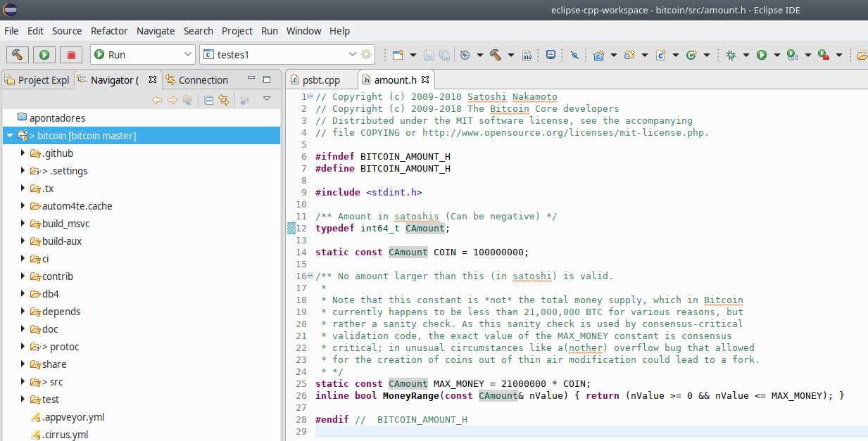The height and width of the screenshot is (441, 868).
Task: Expand the src folder in Project Explorer
Action: click(x=22, y=381)
